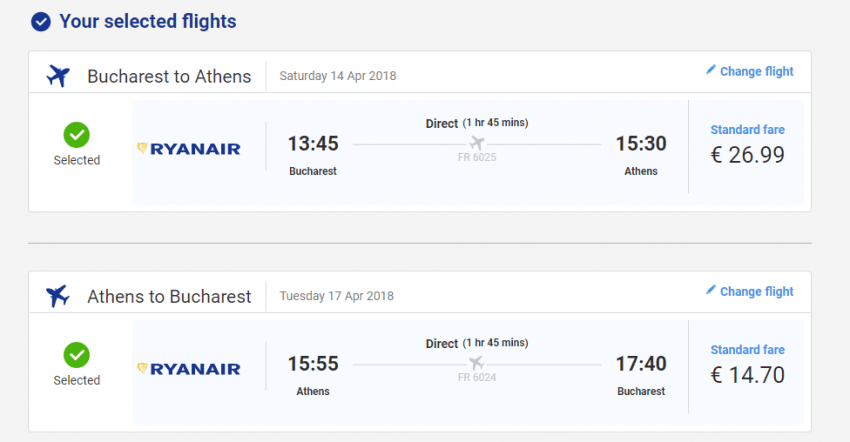Click the "Bucharest to Athens" route title

click(169, 76)
